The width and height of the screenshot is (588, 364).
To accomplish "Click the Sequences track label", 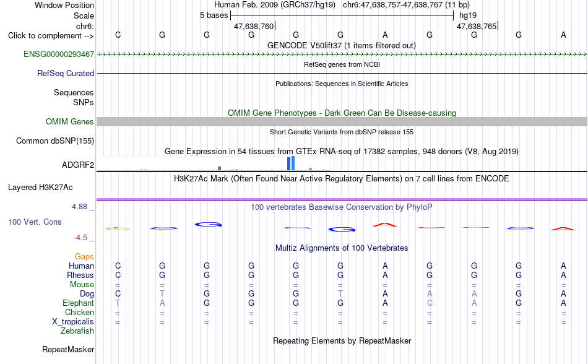I will coord(74,93).
